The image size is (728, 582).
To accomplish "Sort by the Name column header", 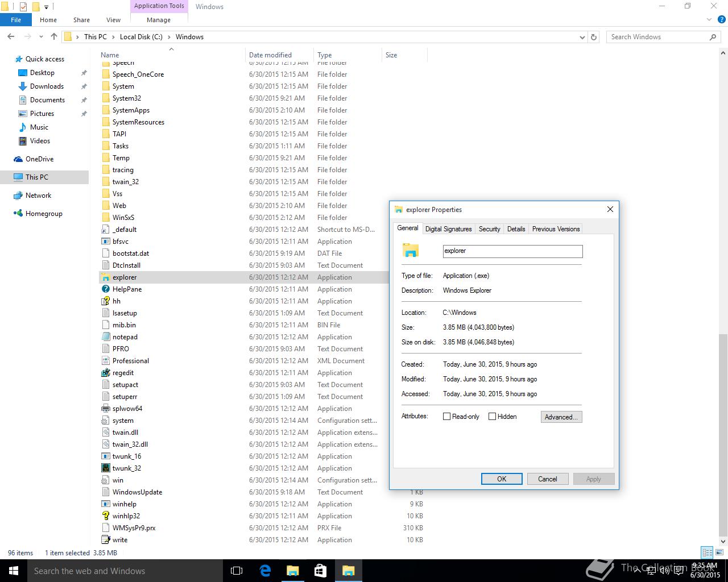I will 171,55.
